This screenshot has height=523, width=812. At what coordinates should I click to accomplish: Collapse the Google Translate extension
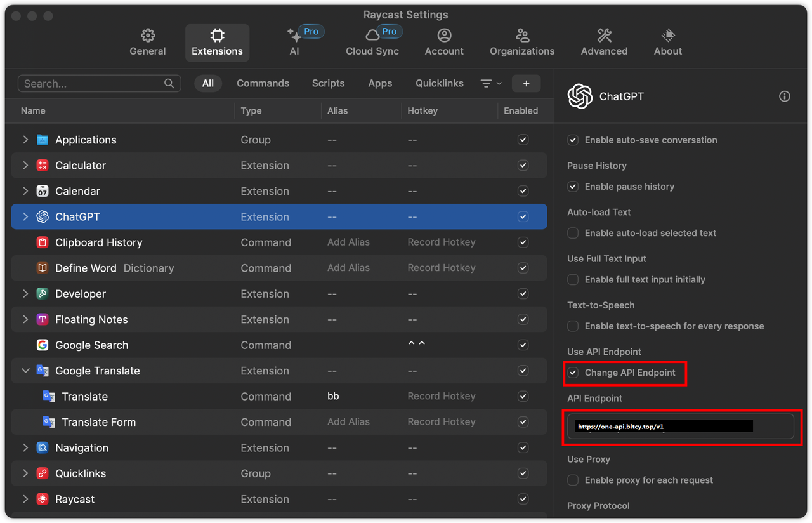[25, 371]
